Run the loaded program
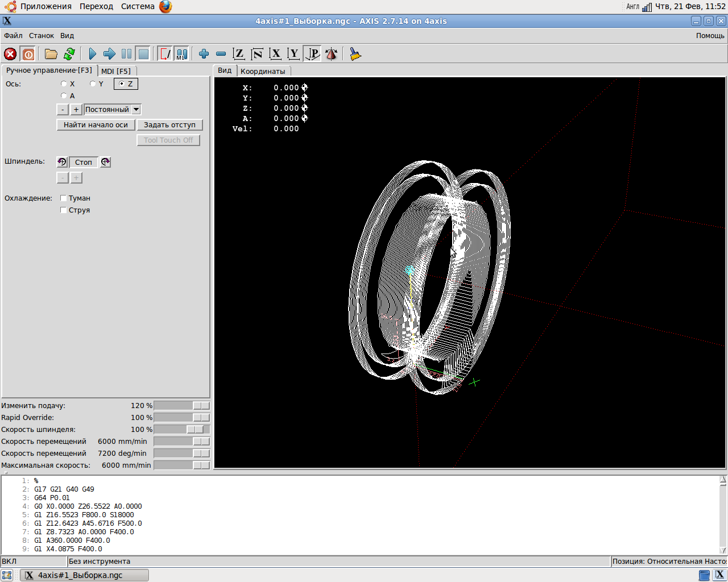728x582 pixels. tap(92, 54)
